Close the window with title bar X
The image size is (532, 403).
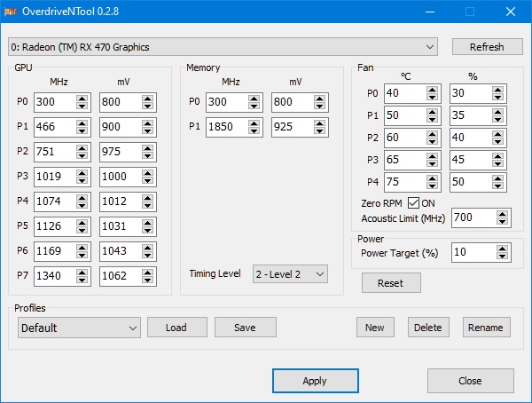coord(511,12)
